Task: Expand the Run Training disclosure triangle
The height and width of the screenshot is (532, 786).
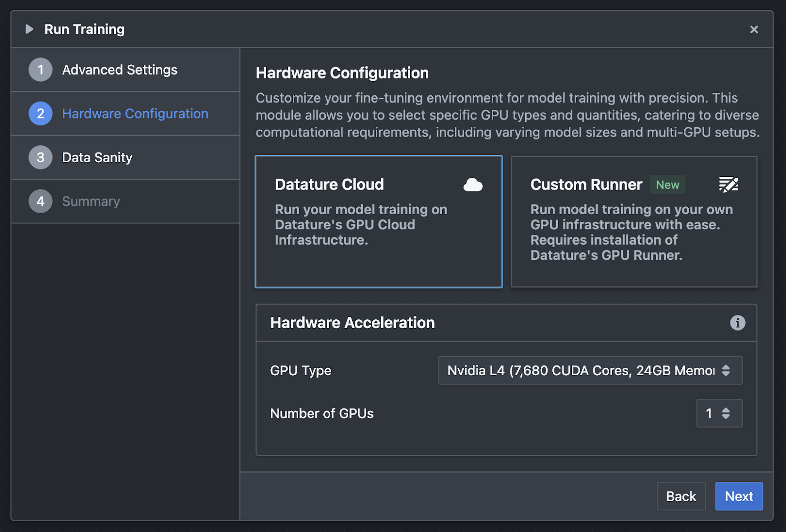Action: 28,29
